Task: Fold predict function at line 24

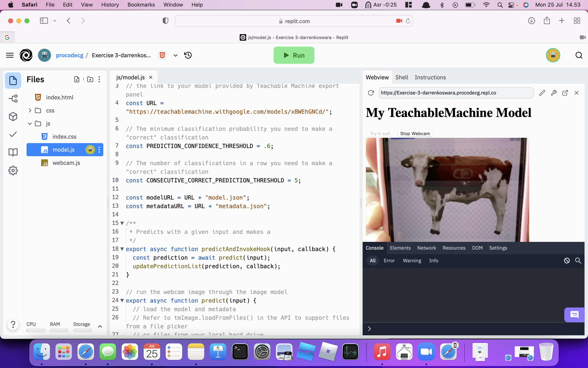Action: (122, 301)
